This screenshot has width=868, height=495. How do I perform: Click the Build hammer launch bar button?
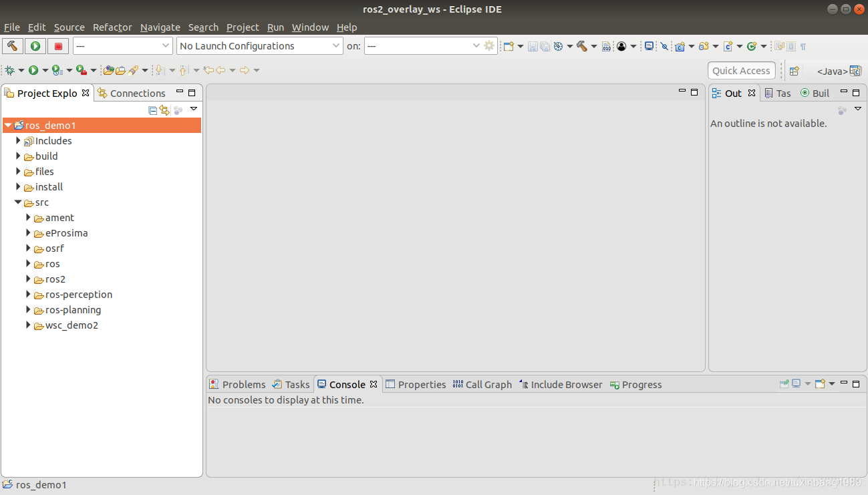13,45
